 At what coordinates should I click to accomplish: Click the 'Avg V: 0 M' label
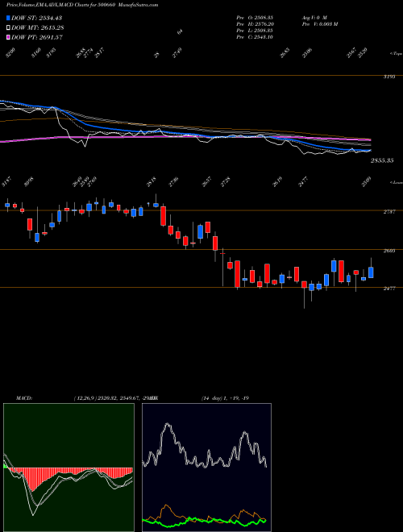tap(314, 17)
